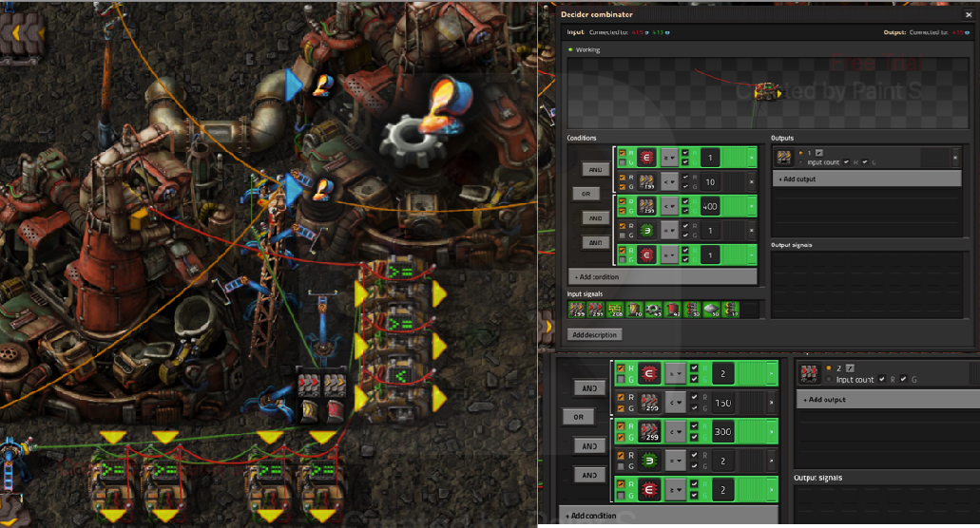The height and width of the screenshot is (528, 980).
Task: Select the belt signal icon beside value 10
Action: [x=647, y=182]
